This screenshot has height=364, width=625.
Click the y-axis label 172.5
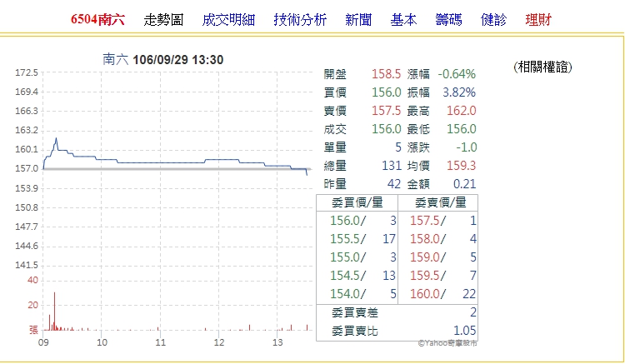pos(27,72)
